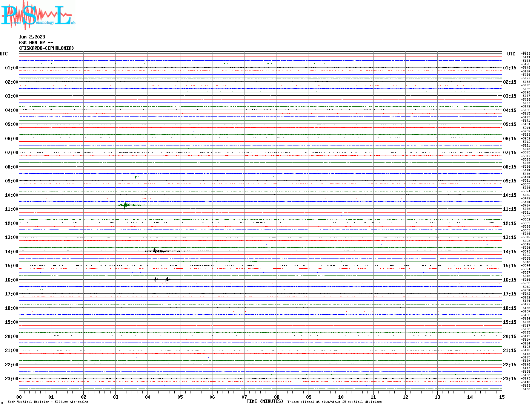Click the '21:00' hour label
Viewport: 532px width, 407px height.
(x=12, y=350)
